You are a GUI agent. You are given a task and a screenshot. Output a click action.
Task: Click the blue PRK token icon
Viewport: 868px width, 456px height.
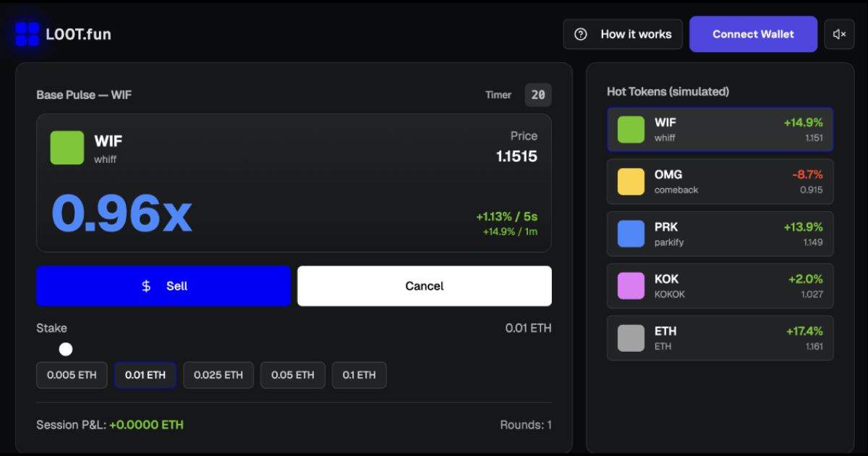click(x=631, y=234)
